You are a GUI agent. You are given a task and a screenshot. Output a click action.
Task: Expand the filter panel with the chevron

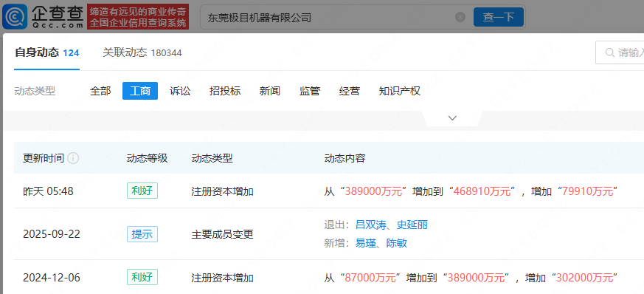pos(452,118)
